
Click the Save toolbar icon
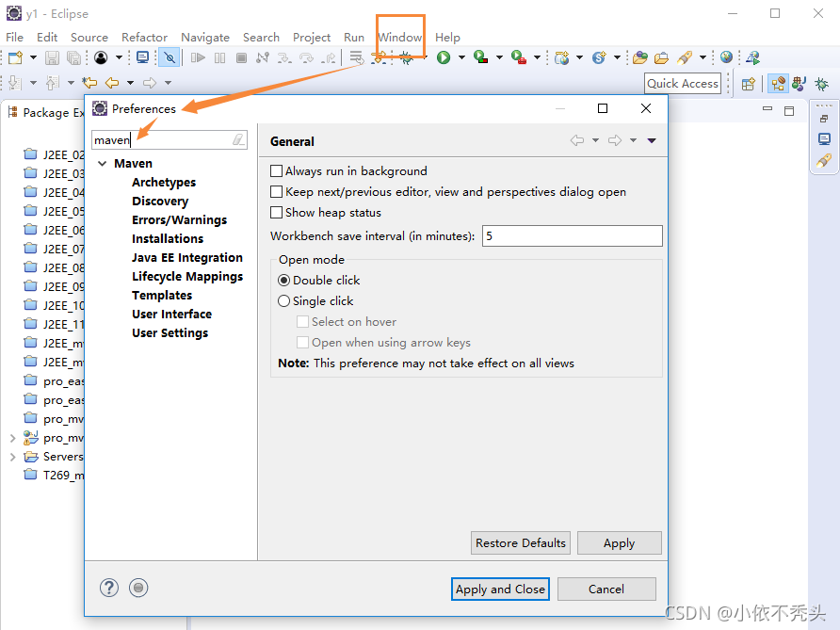click(52, 57)
